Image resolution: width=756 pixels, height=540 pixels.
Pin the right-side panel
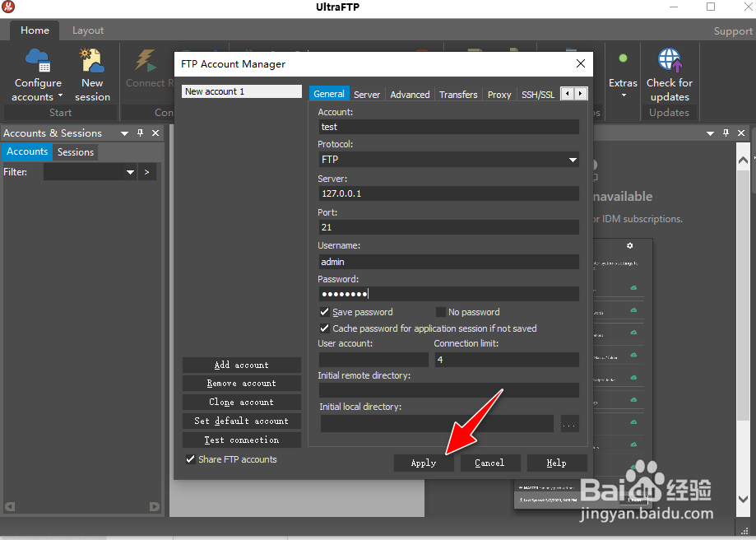(x=726, y=133)
